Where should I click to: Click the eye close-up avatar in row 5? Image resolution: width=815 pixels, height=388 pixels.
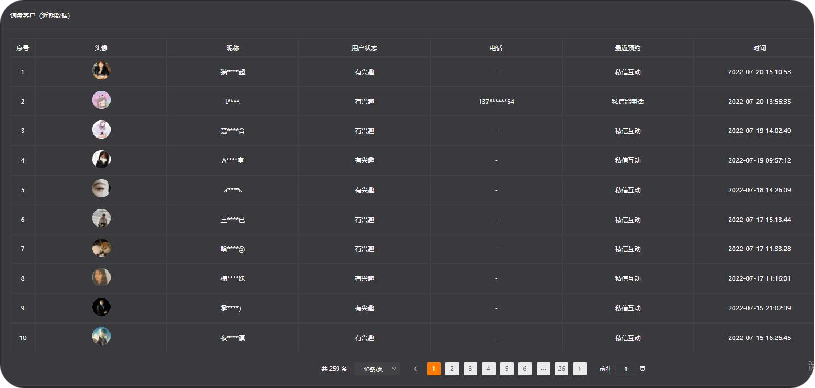tap(101, 188)
